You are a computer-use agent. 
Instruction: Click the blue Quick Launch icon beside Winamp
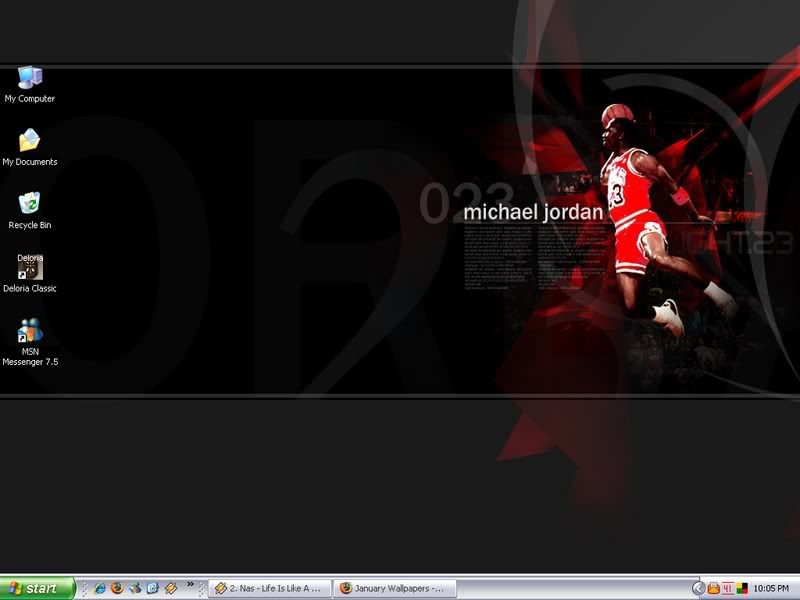[153, 588]
